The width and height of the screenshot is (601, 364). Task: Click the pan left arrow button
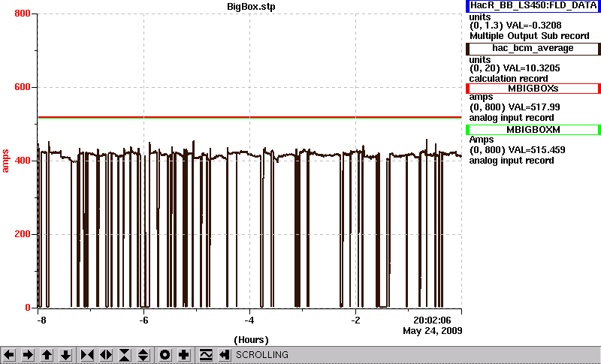tap(9, 355)
